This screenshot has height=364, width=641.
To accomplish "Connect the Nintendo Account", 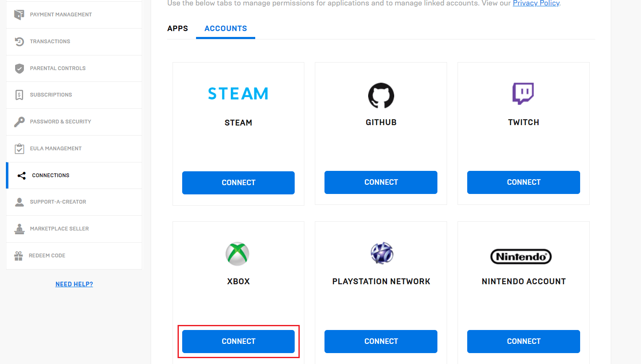I will [523, 341].
